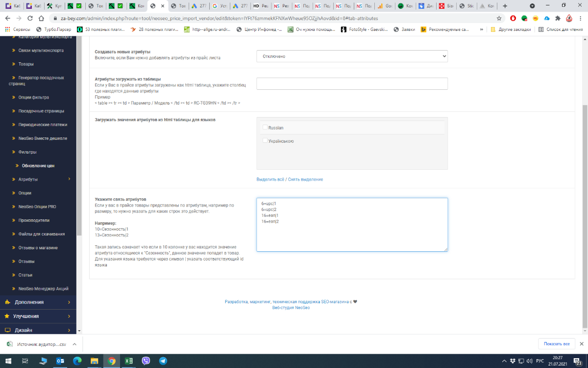Viewport: 588px width, 368px height.
Task: Reload the page with refresh icon
Action: tap(30, 18)
